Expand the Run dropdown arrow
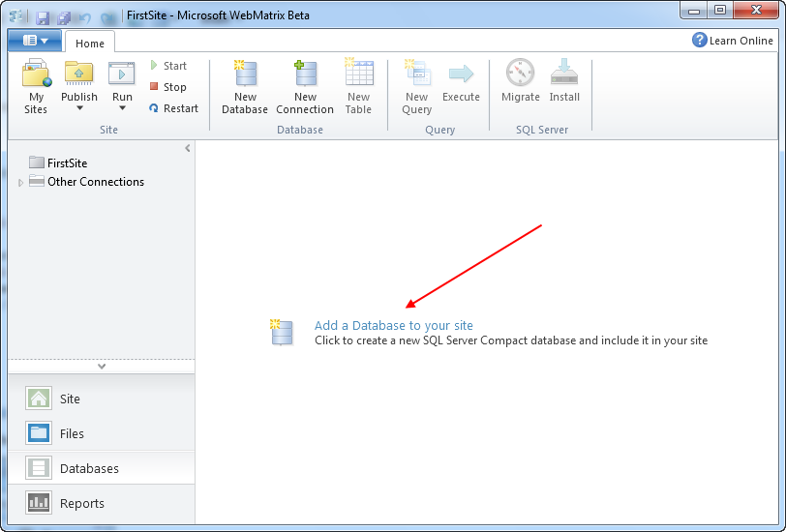Image resolution: width=786 pixels, height=532 pixels. tap(122, 108)
